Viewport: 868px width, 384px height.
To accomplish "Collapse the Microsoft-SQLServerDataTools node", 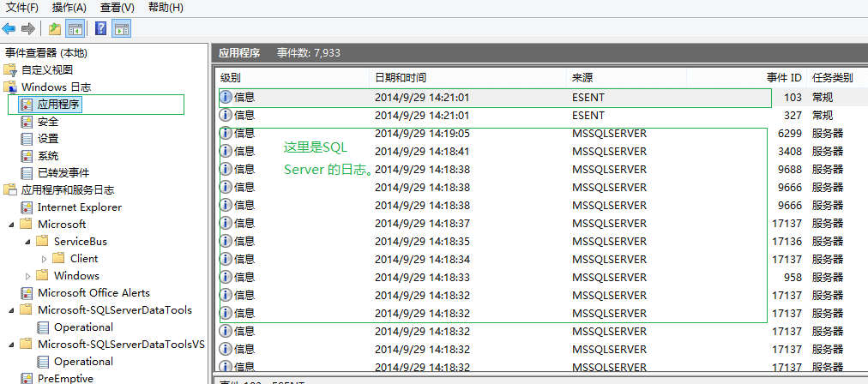I will [x=10, y=310].
